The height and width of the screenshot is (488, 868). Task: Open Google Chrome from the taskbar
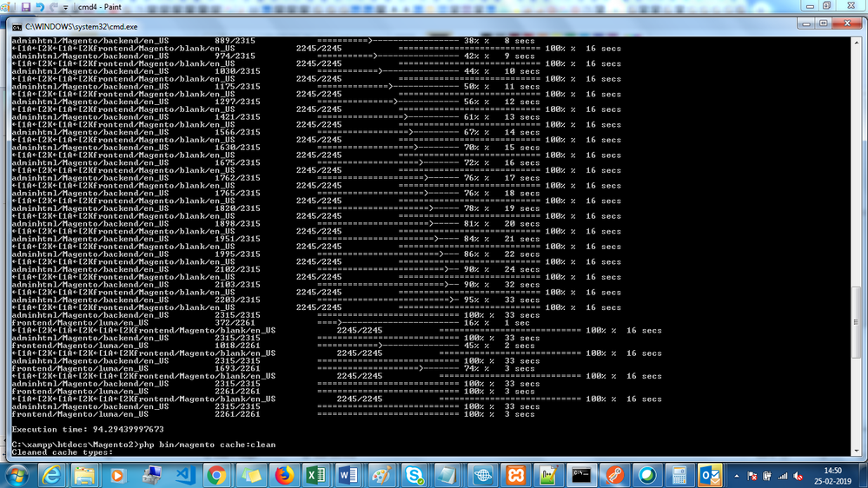[217, 475]
